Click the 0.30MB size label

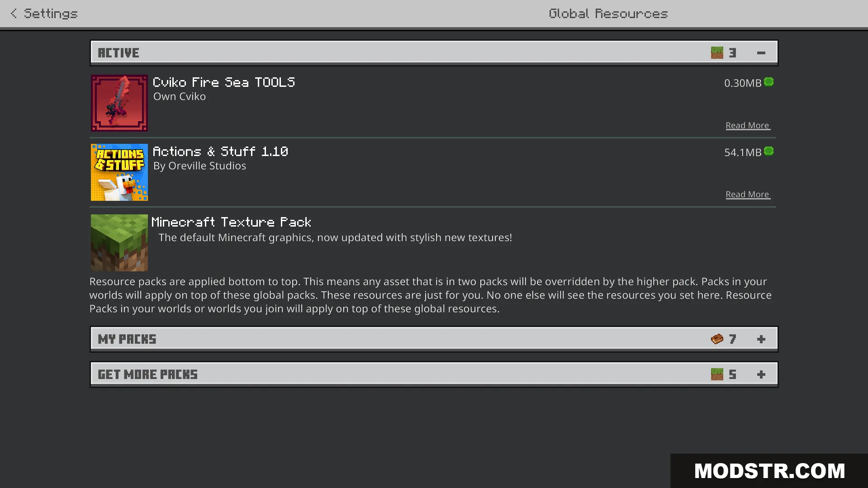pyautogui.click(x=743, y=83)
